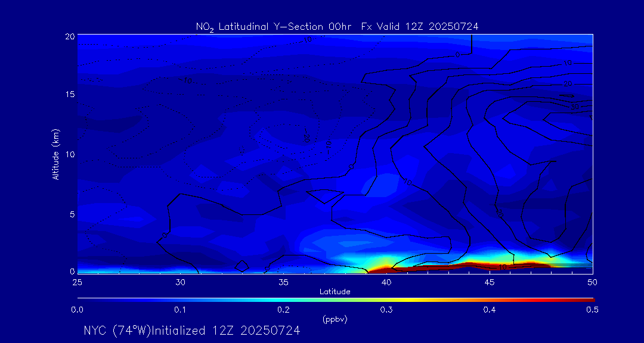
Task: Click the color bar label "0.2"
Action: point(283,311)
